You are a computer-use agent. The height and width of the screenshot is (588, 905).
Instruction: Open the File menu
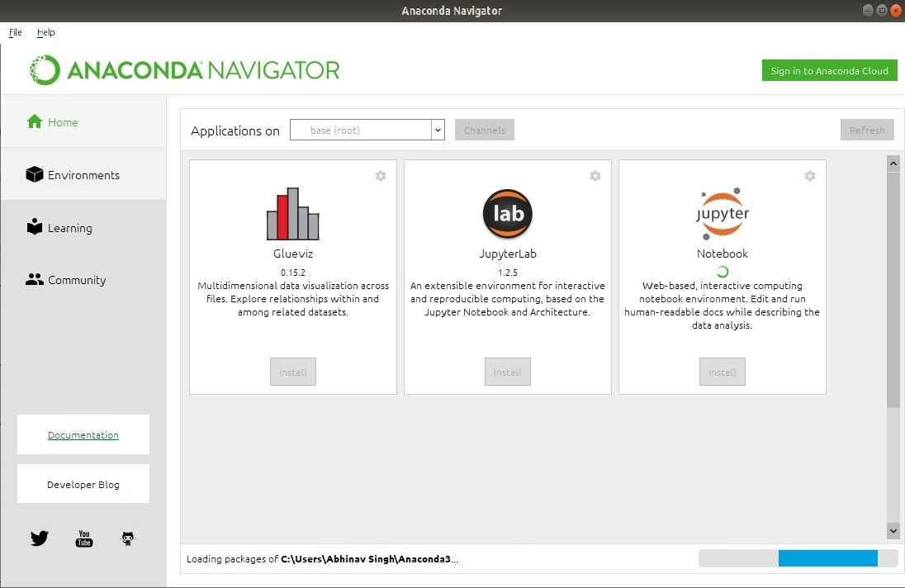click(x=16, y=32)
